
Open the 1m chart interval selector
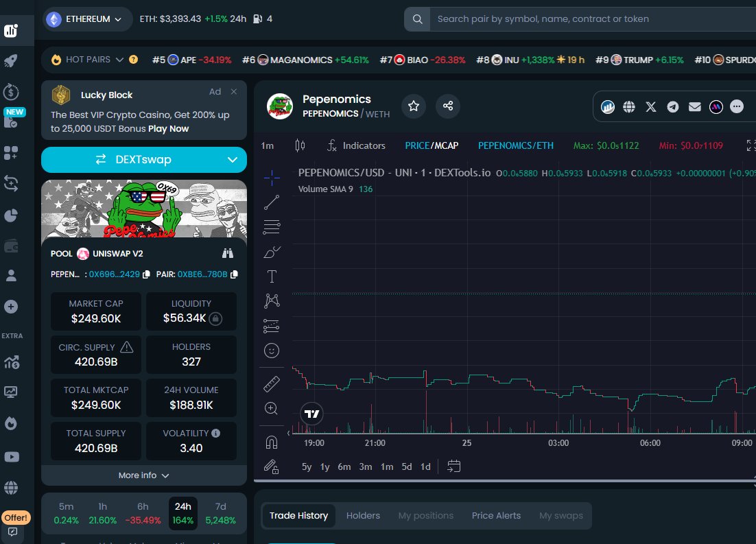pos(267,145)
